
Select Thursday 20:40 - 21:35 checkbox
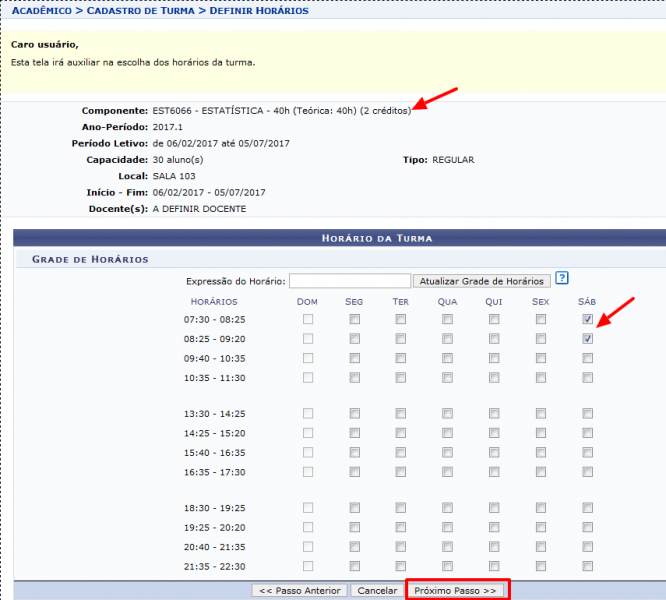(x=494, y=548)
